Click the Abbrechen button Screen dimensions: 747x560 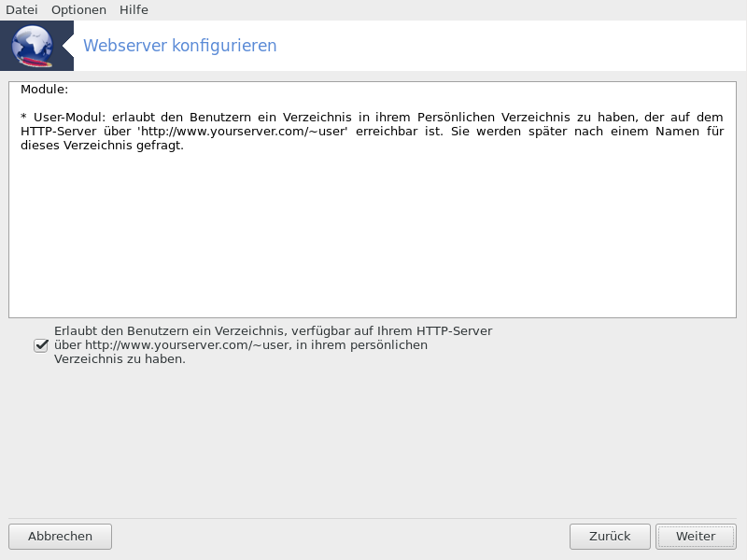60,537
